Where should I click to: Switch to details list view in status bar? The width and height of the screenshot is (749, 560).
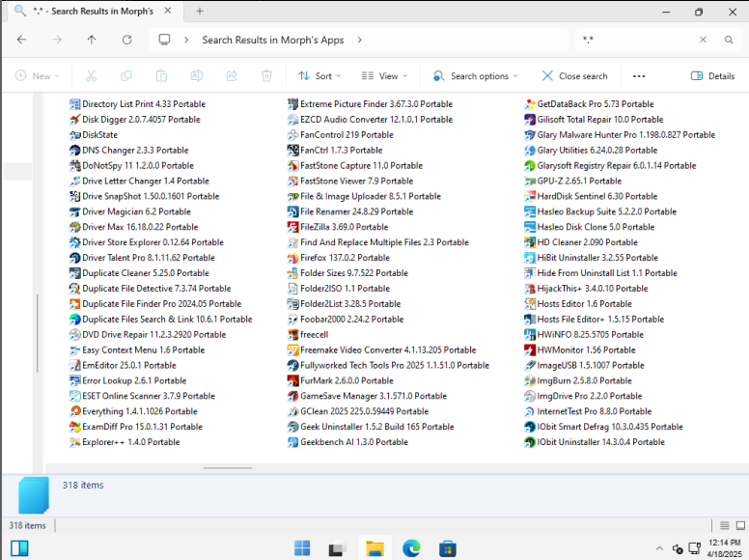(724, 525)
